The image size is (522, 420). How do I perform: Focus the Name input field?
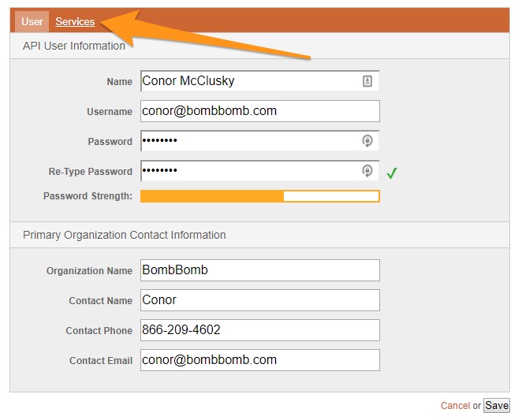[260, 81]
